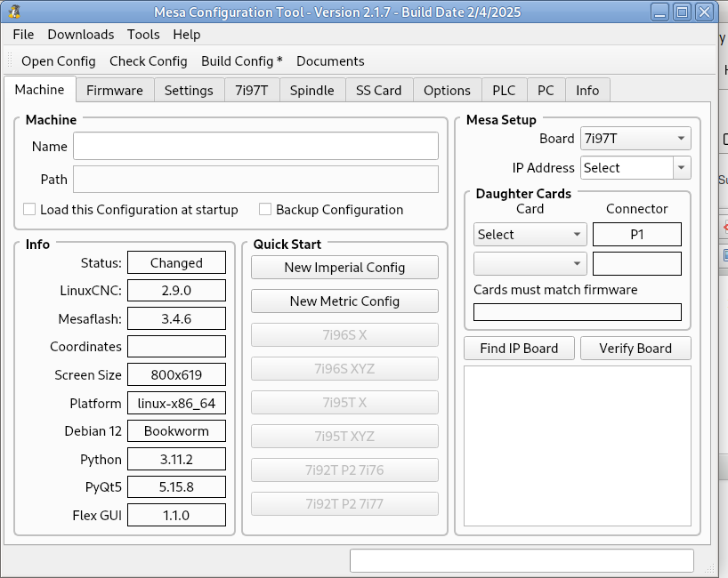Click the PyQt5 5.15.8 value
Viewport: 728px width, 578px height.
pyautogui.click(x=176, y=487)
